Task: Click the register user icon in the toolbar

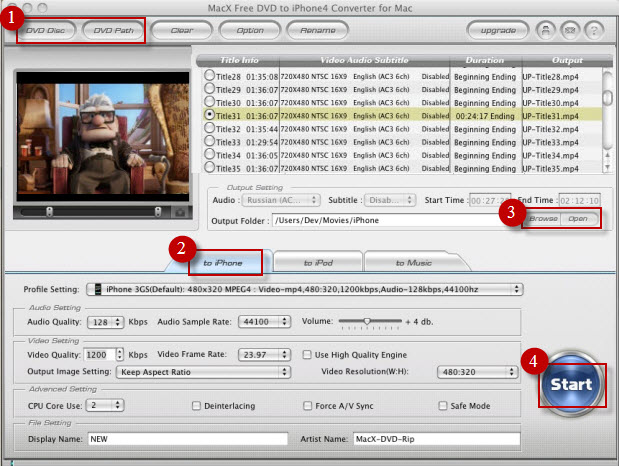Action: point(546,30)
